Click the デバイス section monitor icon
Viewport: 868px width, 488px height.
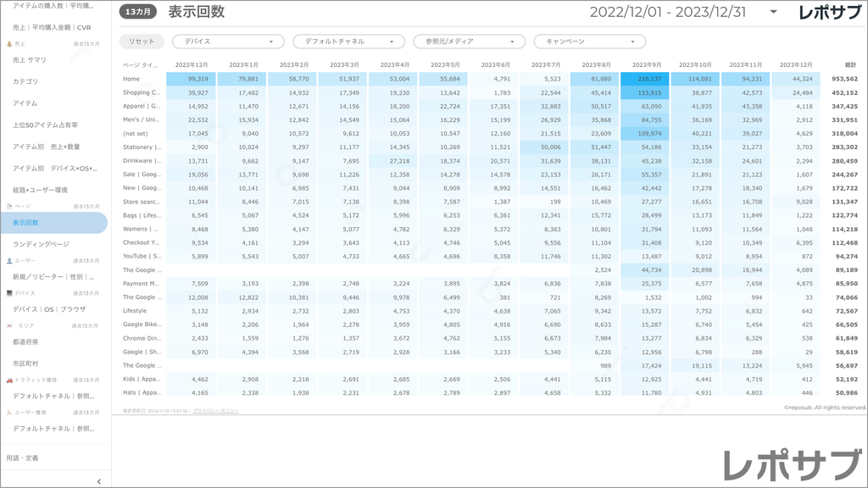(9, 293)
